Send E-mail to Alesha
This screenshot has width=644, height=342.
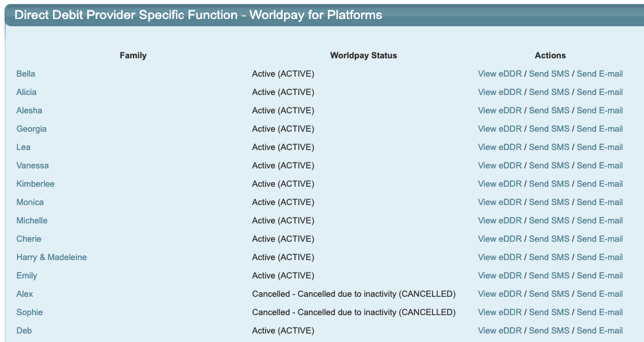pos(599,111)
